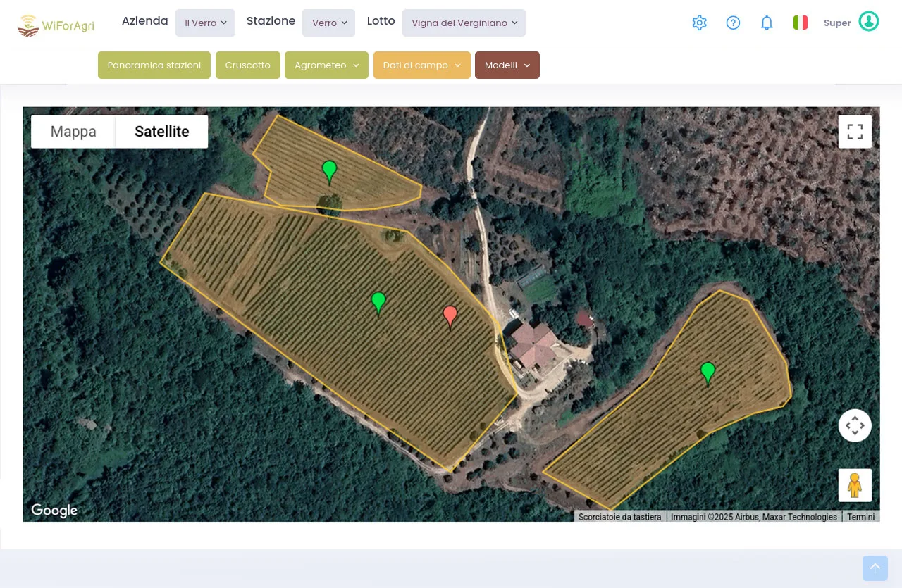Click the Panoramica stazioni button
Image resolution: width=902 pixels, height=588 pixels.
click(154, 65)
